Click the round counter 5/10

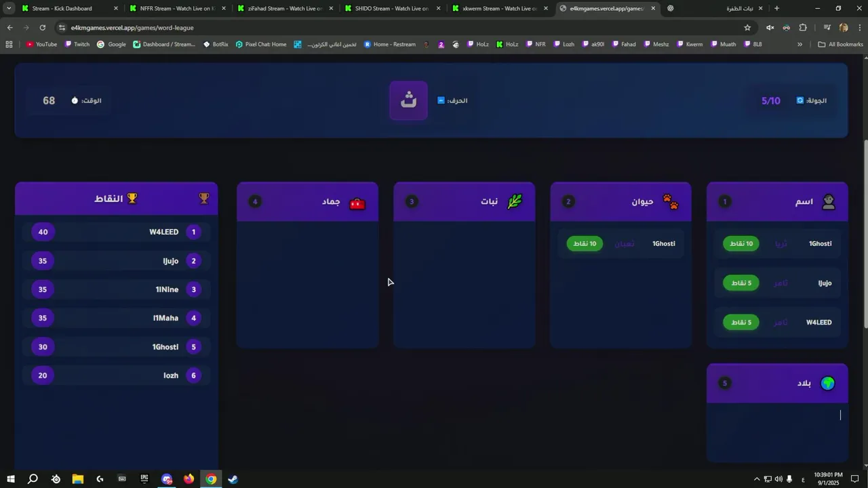click(x=771, y=101)
